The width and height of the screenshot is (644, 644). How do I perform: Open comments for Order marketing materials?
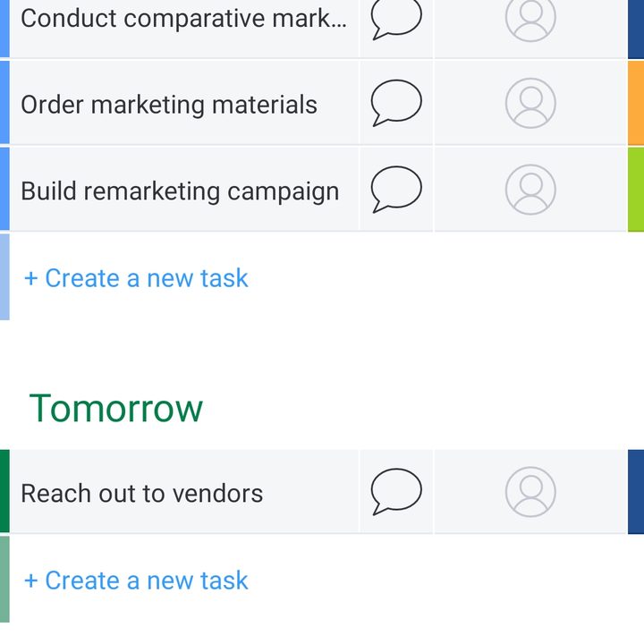pos(396,103)
